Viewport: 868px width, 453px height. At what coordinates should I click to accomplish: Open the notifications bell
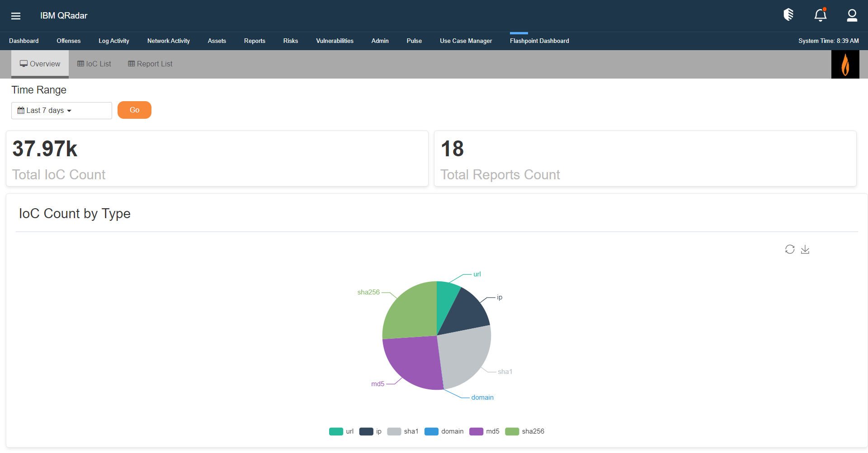[x=821, y=15]
